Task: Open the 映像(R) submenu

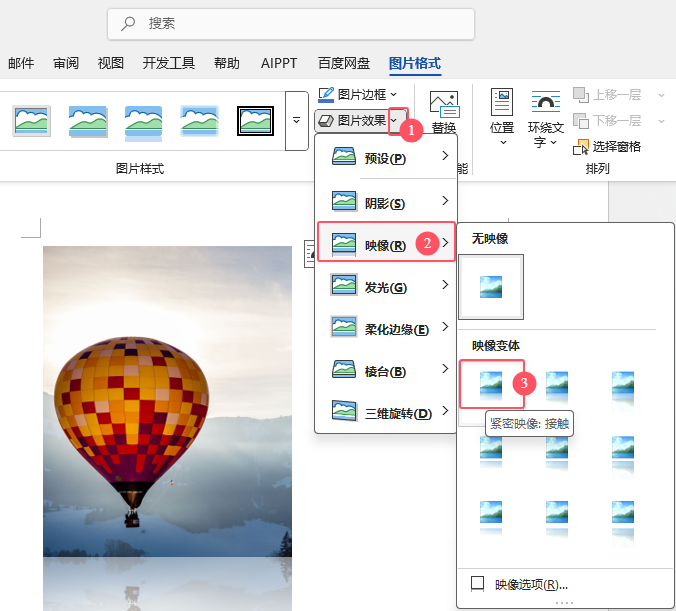Action: pos(386,242)
